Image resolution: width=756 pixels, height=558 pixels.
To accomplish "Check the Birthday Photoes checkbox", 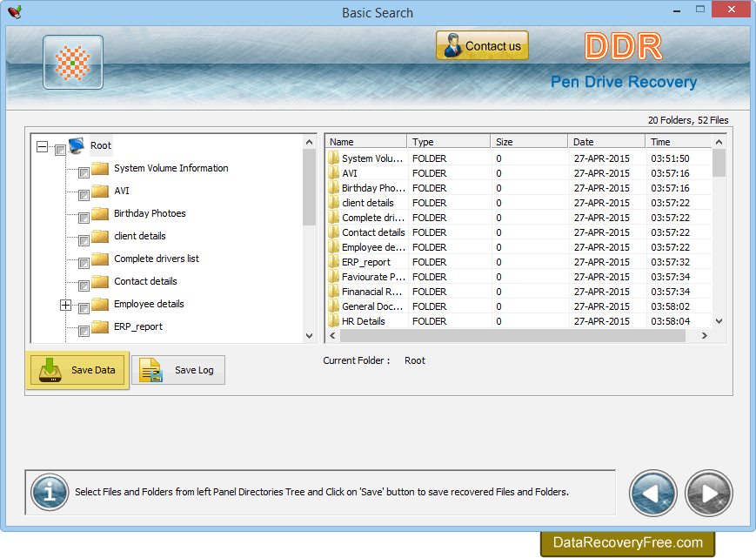I will point(84,218).
